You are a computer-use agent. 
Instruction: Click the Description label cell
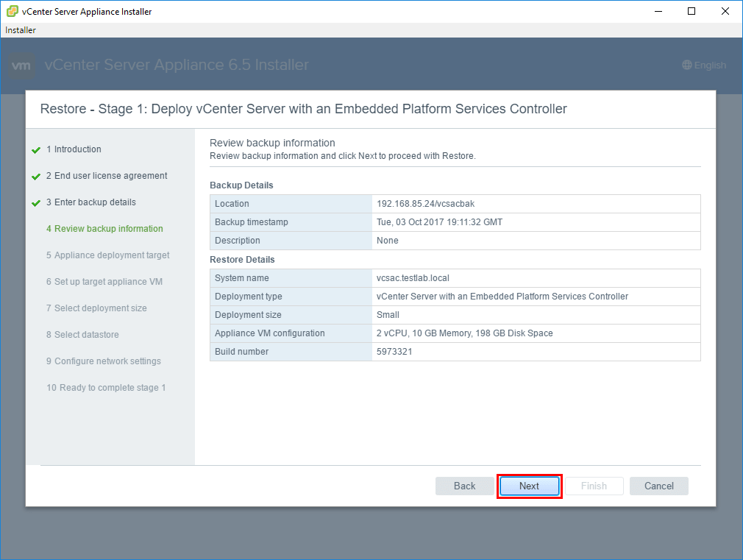291,241
